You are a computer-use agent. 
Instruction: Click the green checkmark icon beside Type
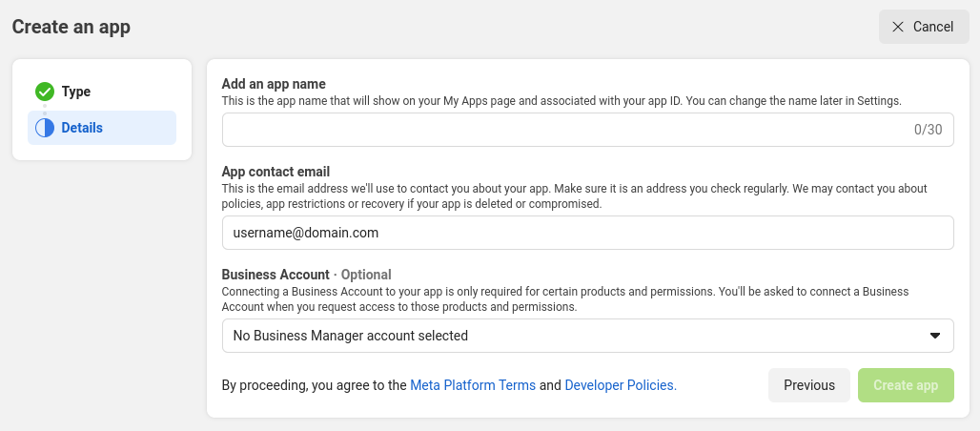45,92
